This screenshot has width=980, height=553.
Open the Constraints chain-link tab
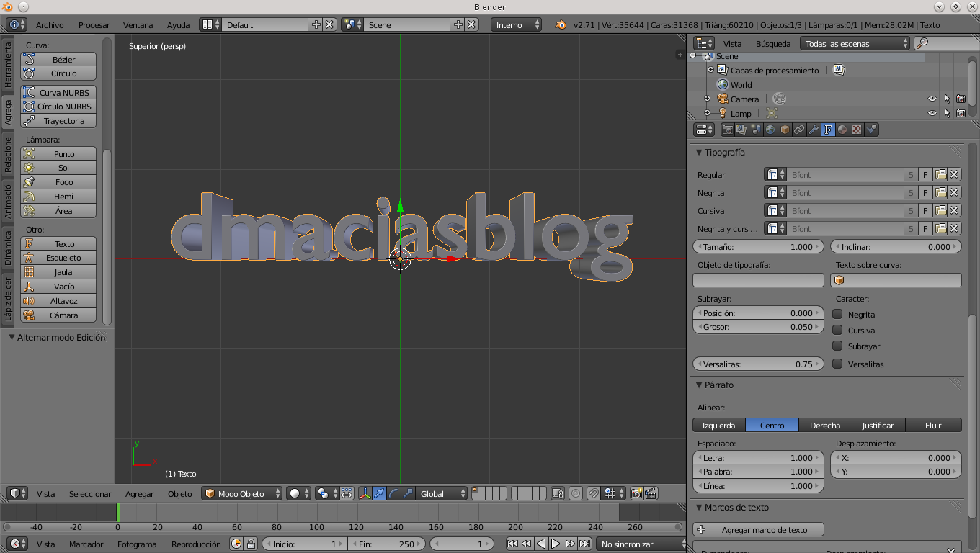pos(799,130)
